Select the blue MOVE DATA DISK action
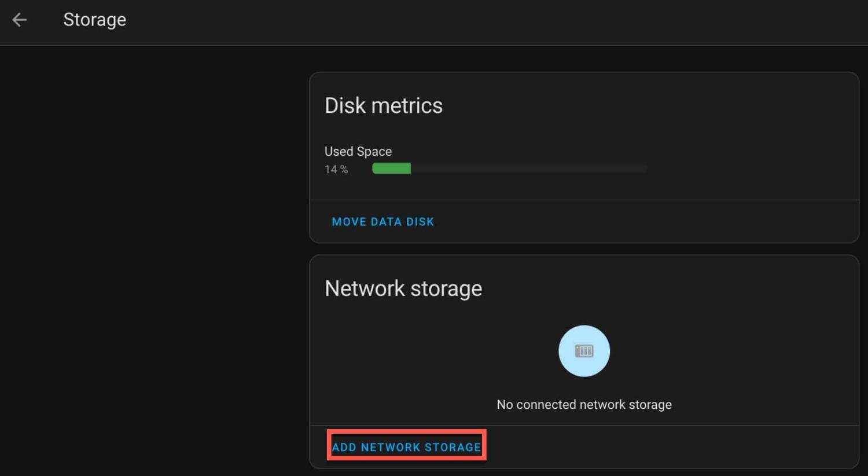 (x=382, y=221)
